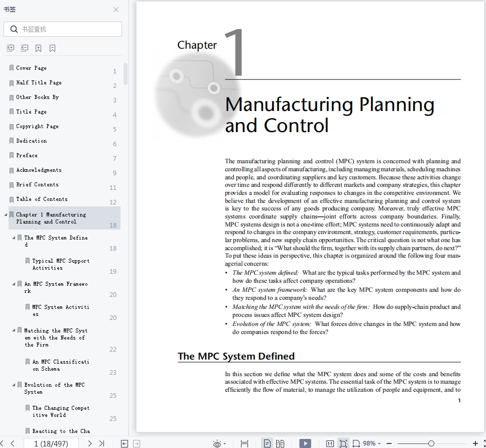This screenshot has height=448, width=486.
Task: Click the bookmark icon beside Preface
Action: click(x=12, y=155)
